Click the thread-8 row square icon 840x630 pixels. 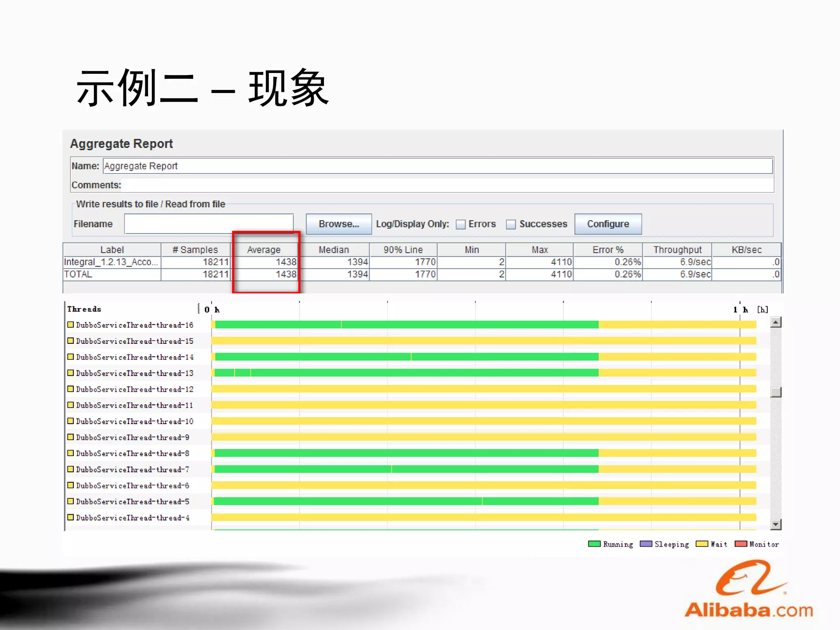[71, 453]
